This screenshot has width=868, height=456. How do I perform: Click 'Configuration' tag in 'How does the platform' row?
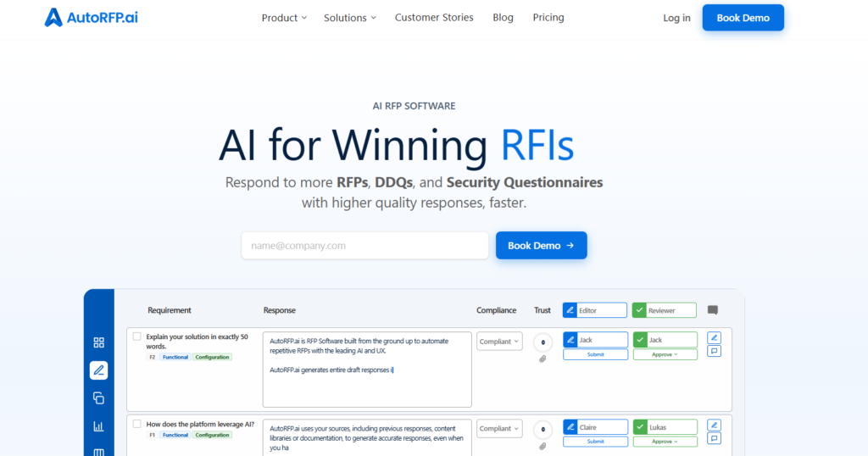click(x=212, y=435)
